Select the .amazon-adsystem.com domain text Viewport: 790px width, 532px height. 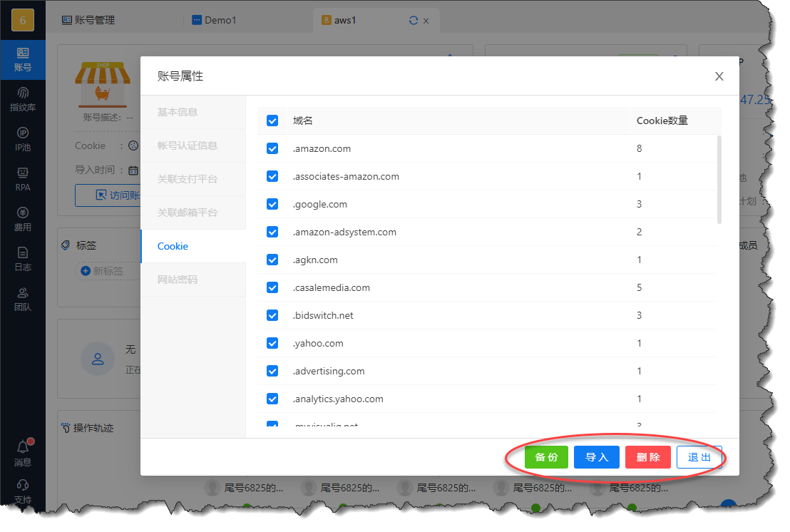point(344,232)
